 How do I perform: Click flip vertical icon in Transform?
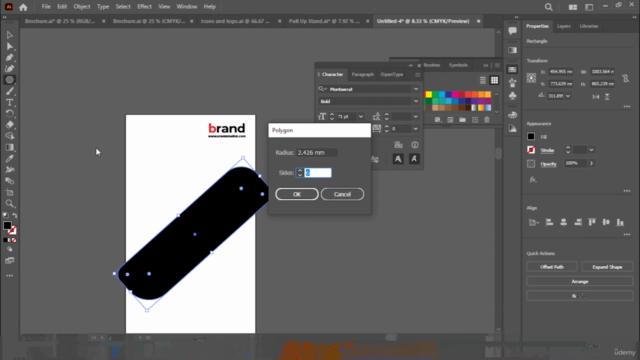pos(607,97)
